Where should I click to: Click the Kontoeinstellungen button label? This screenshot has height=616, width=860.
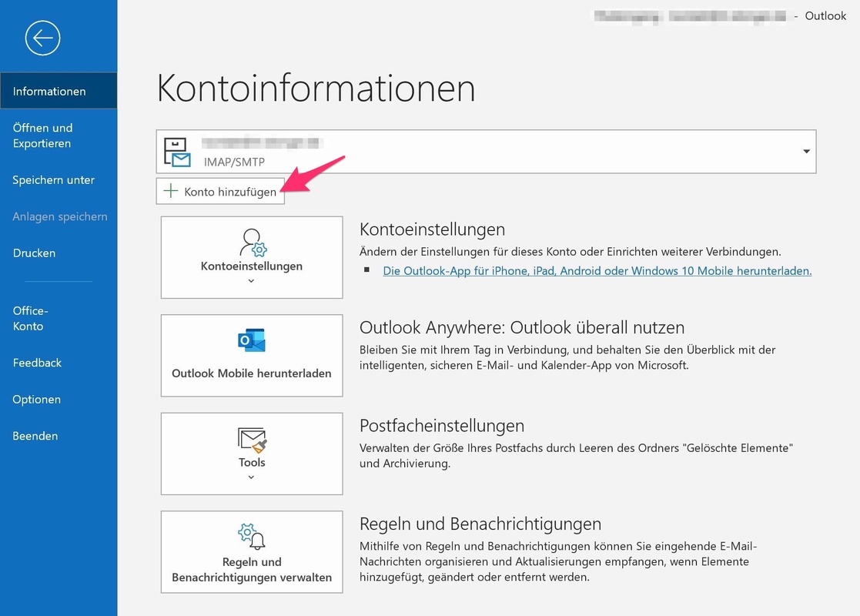point(252,266)
